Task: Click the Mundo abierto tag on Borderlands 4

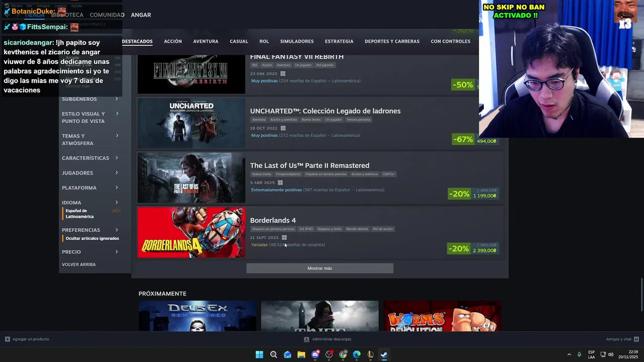Action: (x=356, y=229)
